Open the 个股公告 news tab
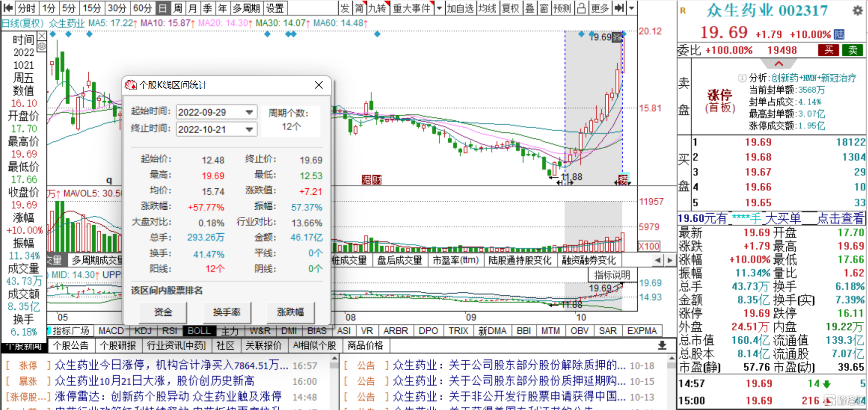The image size is (868, 410). (x=70, y=345)
